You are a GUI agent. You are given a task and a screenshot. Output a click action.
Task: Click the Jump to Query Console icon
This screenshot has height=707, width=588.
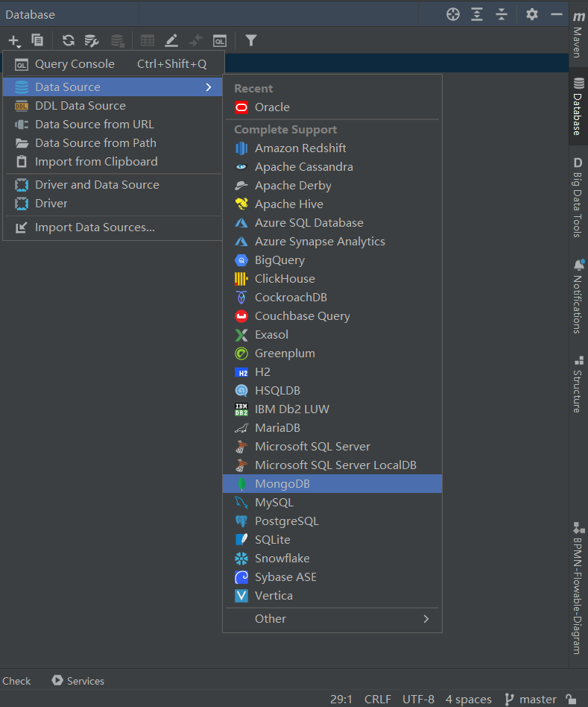point(219,40)
